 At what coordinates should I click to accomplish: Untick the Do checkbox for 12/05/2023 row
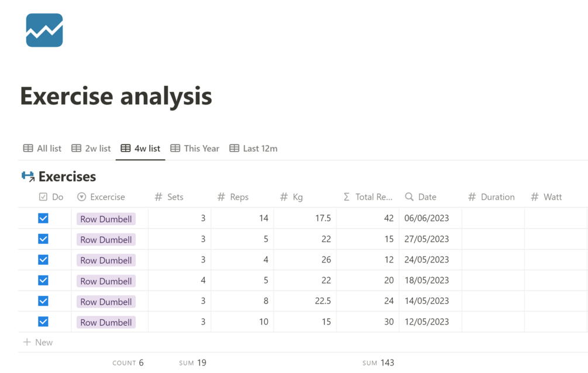pyautogui.click(x=43, y=322)
